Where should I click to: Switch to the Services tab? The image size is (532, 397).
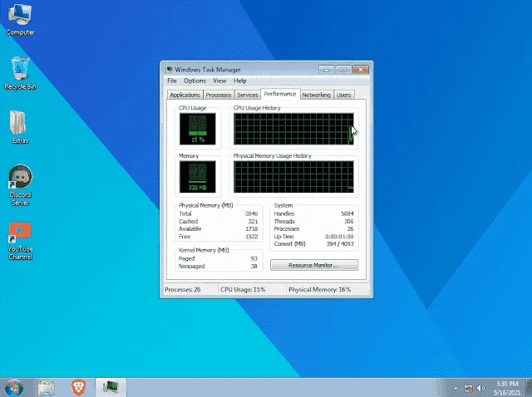tap(248, 95)
